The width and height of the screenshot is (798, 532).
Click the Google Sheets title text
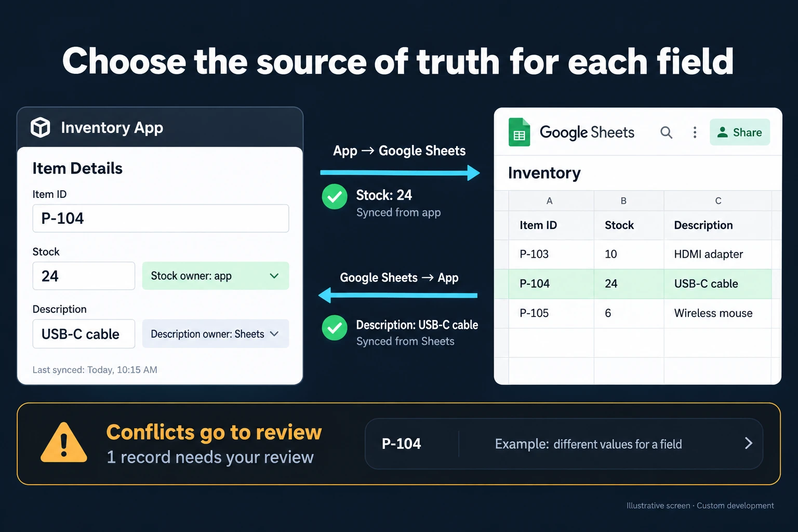(587, 132)
